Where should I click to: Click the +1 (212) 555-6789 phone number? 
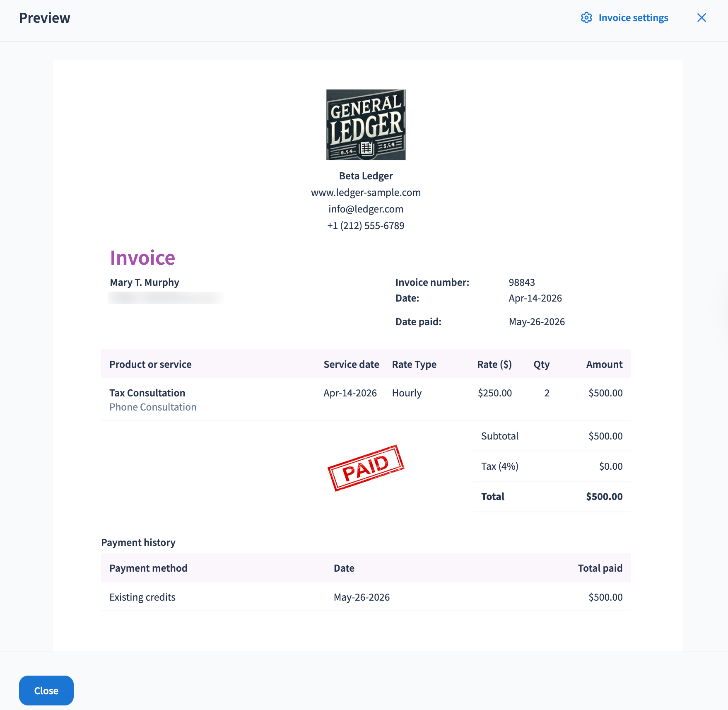(366, 226)
